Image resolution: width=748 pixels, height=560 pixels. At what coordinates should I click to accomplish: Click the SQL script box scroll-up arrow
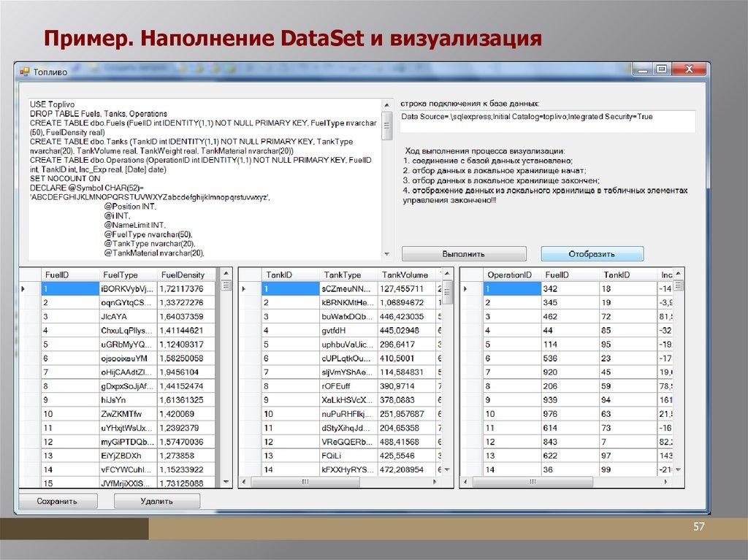[x=386, y=104]
